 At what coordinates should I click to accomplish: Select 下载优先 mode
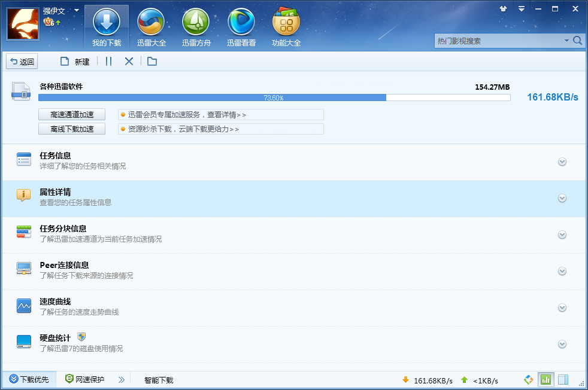click(29, 379)
